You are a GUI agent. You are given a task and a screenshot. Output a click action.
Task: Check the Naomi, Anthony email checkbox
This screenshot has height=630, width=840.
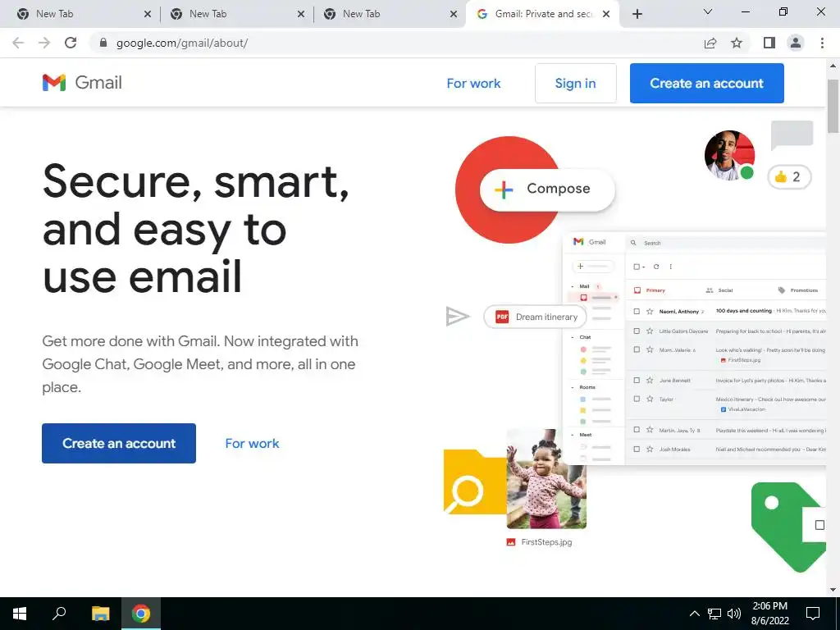(x=637, y=311)
